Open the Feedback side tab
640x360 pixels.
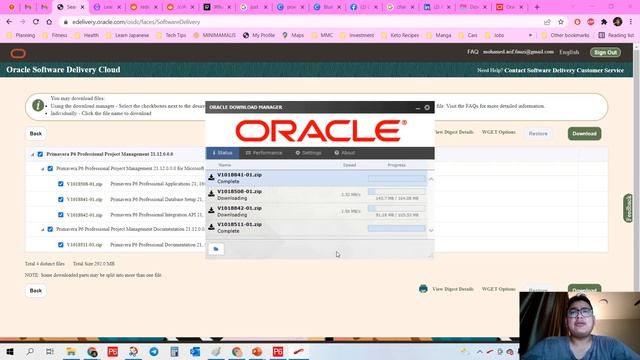click(628, 208)
